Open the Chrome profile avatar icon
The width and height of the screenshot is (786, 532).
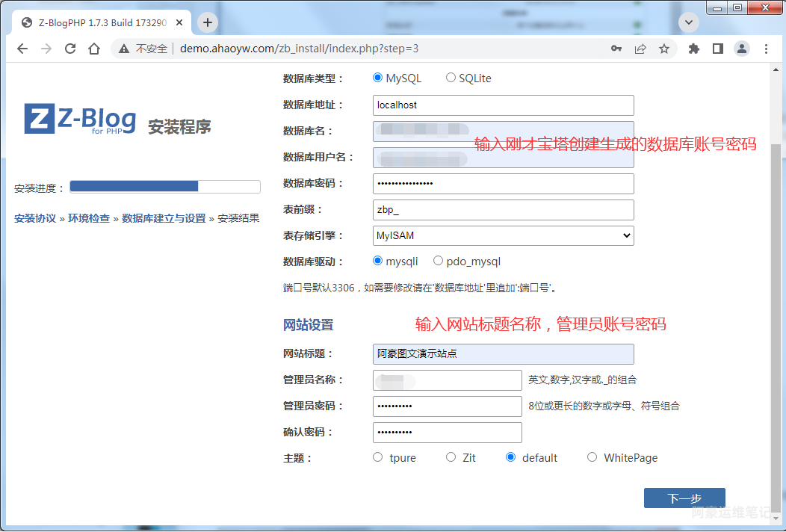(742, 49)
